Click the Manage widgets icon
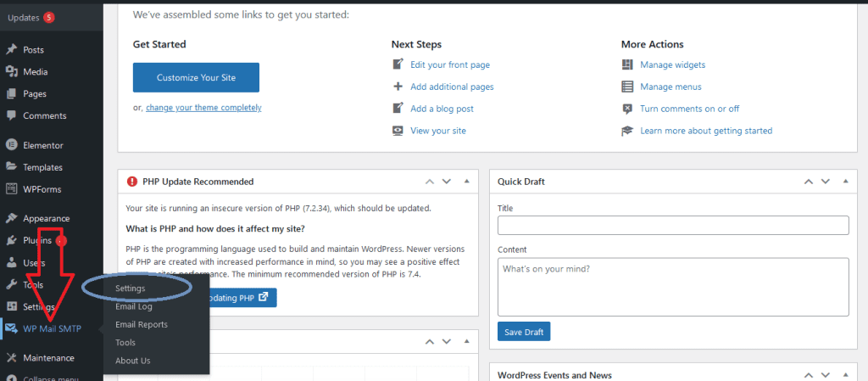 627,64
